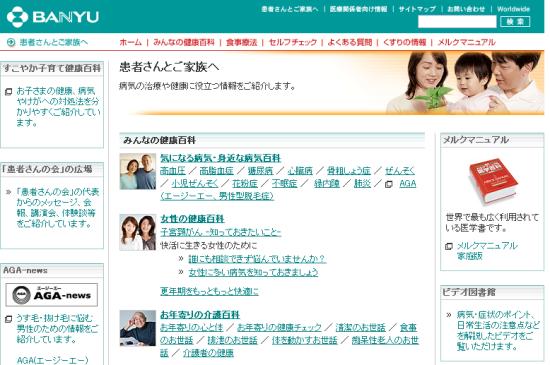
Task: Click the search input field
Action: tap(457, 22)
